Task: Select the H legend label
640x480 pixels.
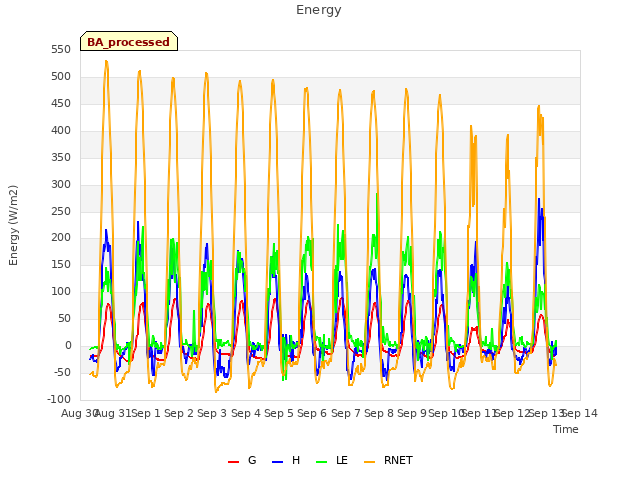Action: click(x=296, y=460)
